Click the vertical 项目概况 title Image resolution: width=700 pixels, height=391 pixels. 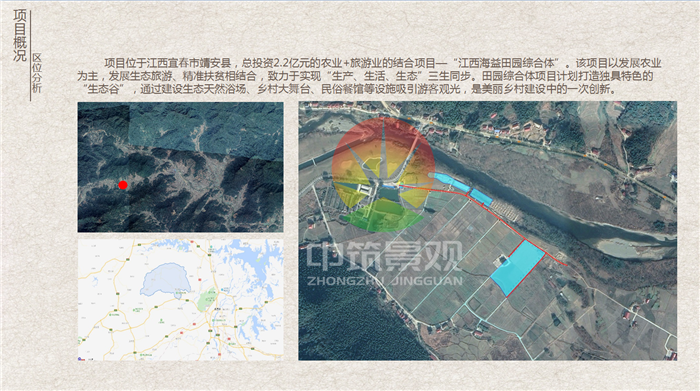click(20, 35)
